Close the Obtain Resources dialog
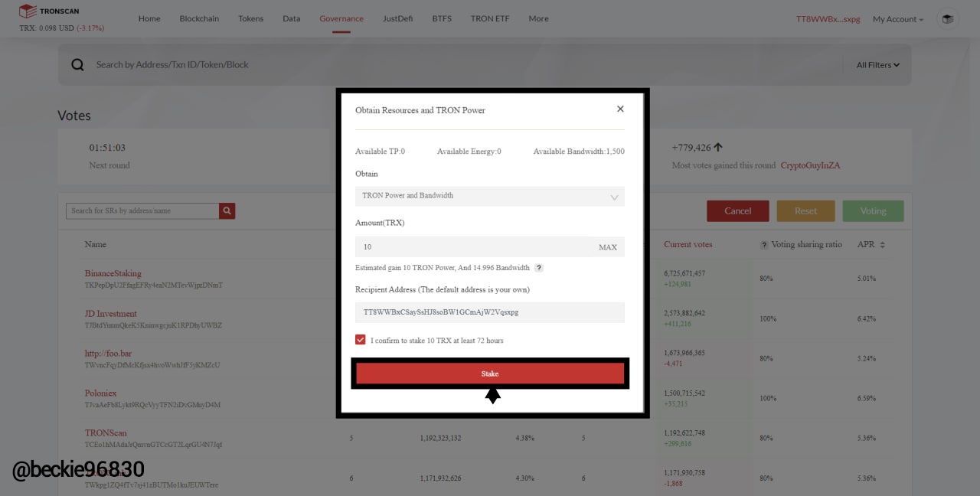Image resolution: width=980 pixels, height=496 pixels. click(x=620, y=109)
